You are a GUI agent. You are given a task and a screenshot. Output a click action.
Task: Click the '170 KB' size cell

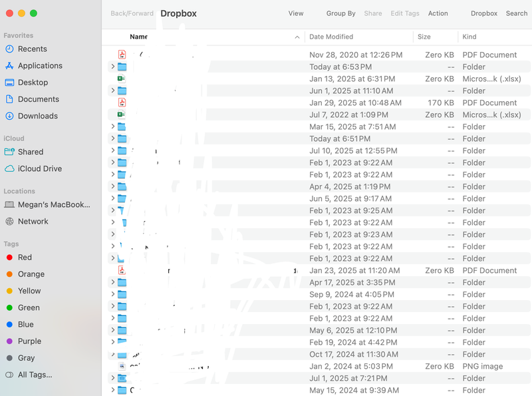click(x=441, y=102)
